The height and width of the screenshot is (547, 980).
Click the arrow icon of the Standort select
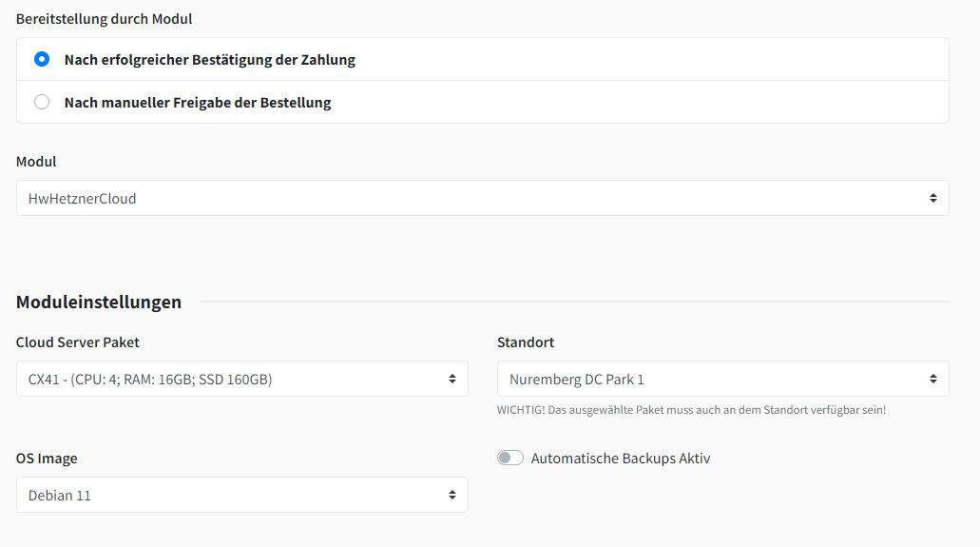point(932,380)
